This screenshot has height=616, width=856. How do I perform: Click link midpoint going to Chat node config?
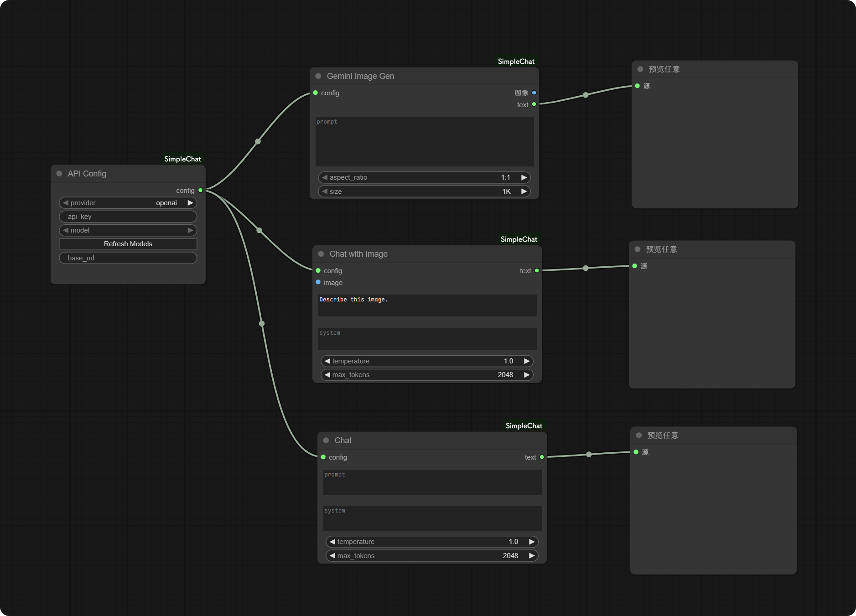pyautogui.click(x=262, y=324)
